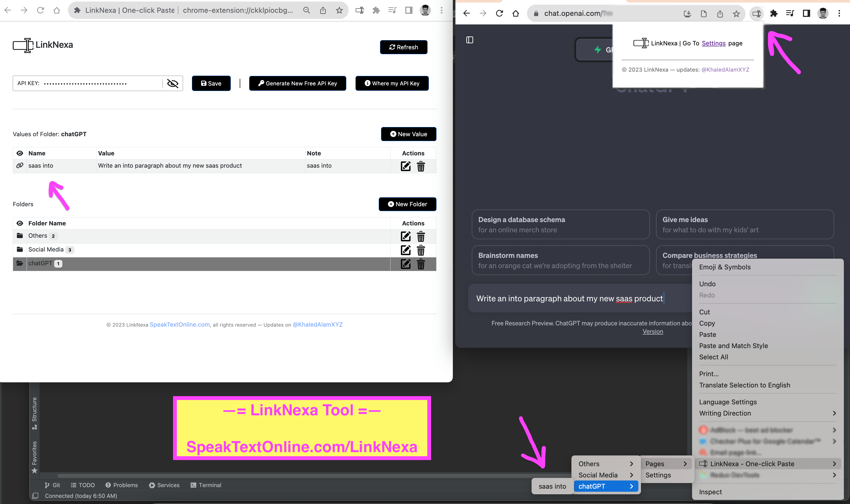Open Settings link in LinkNexa popup
The width and height of the screenshot is (850, 504).
[x=714, y=43]
